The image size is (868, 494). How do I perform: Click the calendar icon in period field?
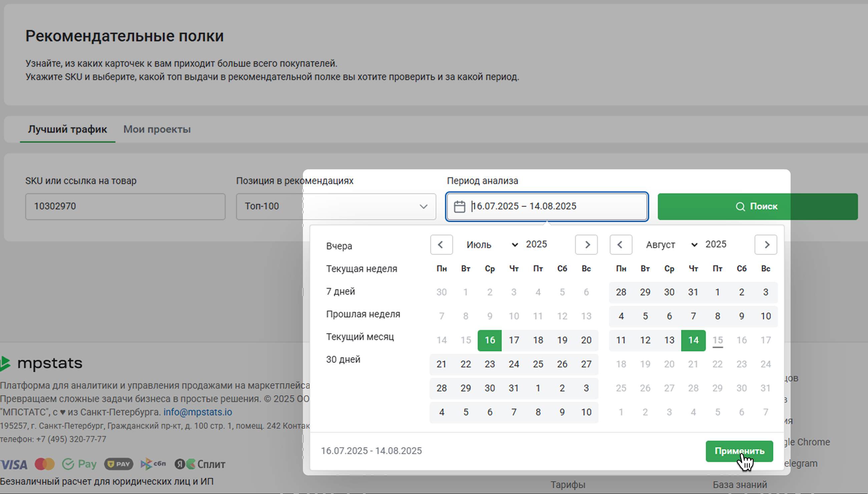(x=459, y=207)
